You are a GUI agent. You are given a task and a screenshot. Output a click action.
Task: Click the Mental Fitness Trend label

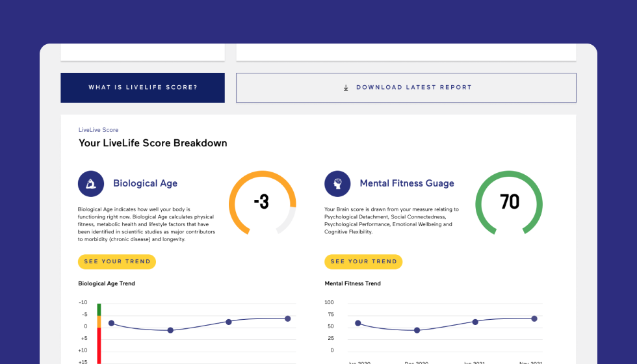(x=352, y=283)
